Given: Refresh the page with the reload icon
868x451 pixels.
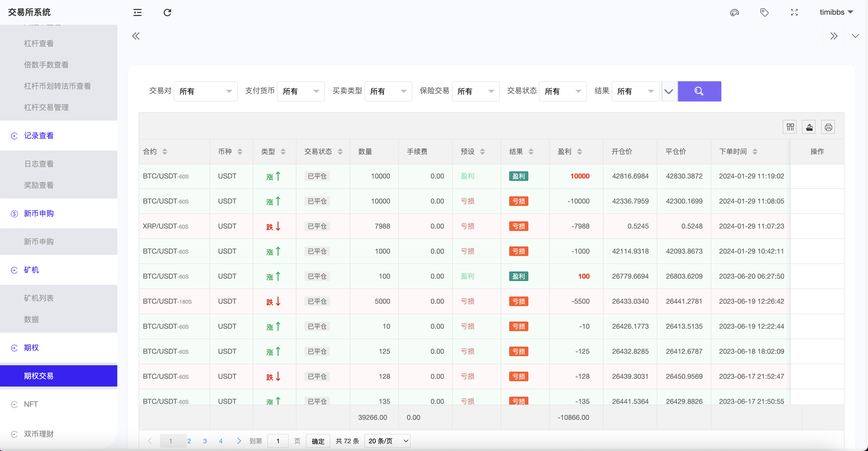Looking at the screenshot, I should [167, 13].
